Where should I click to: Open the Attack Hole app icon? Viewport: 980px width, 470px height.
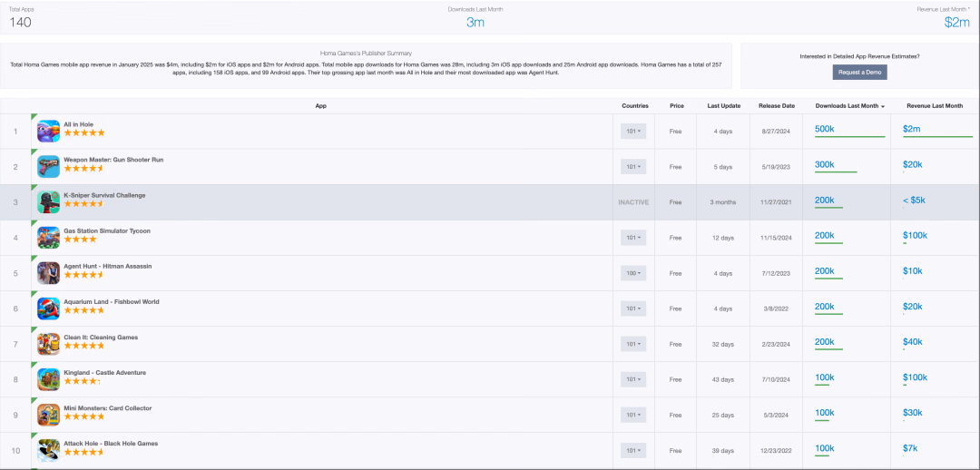pos(49,451)
